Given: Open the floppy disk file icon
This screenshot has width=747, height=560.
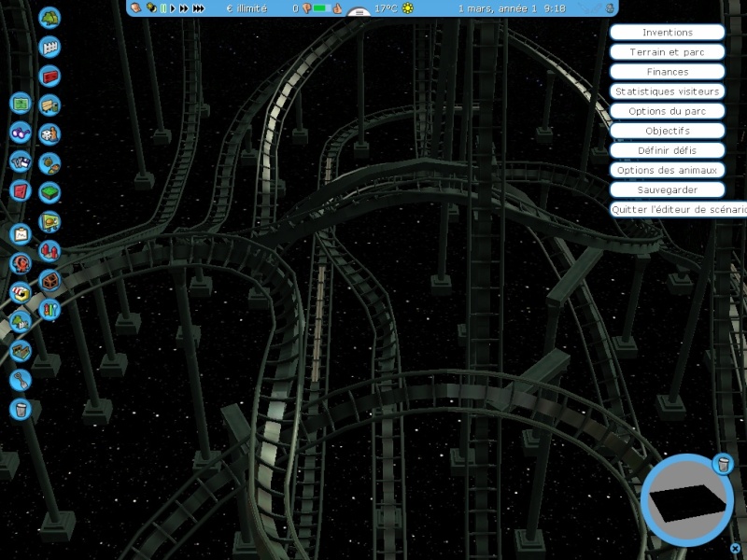Looking at the screenshot, I should 20,161.
